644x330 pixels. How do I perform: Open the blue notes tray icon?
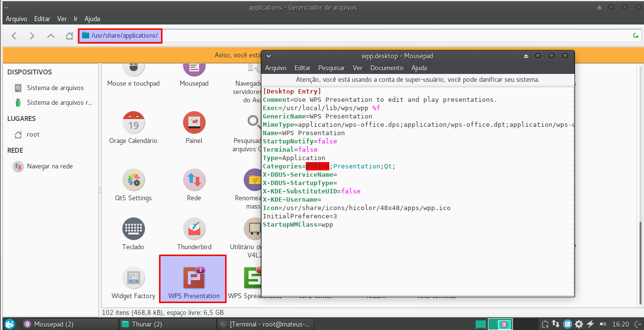[x=568, y=324]
